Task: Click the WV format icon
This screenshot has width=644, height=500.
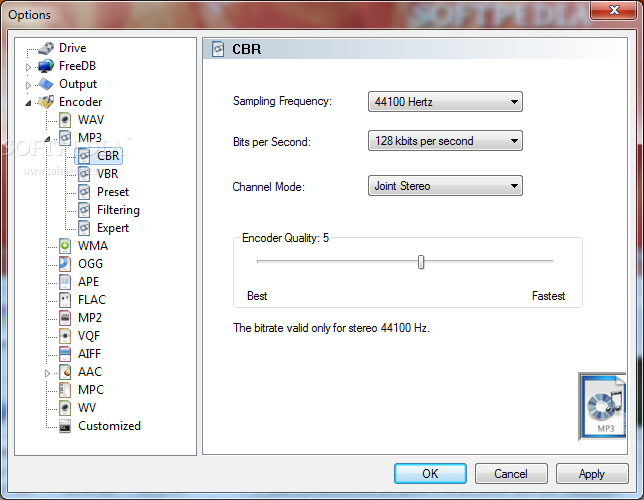Action: (65, 408)
